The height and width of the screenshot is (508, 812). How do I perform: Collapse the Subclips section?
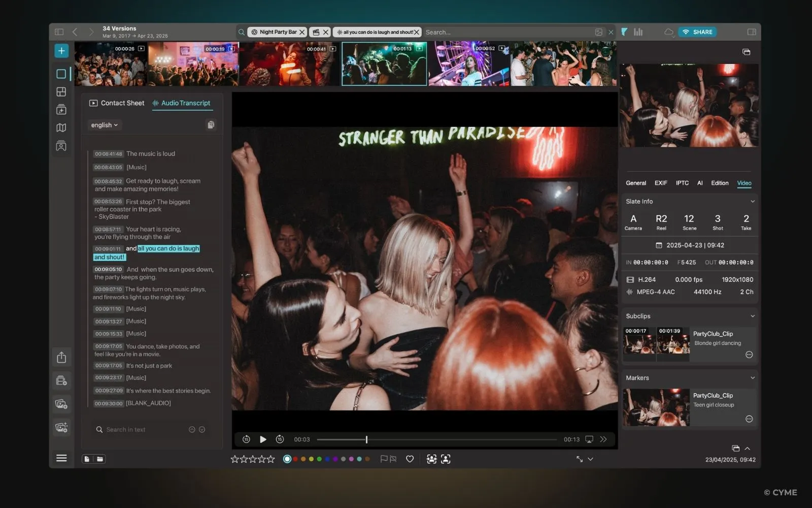click(753, 316)
